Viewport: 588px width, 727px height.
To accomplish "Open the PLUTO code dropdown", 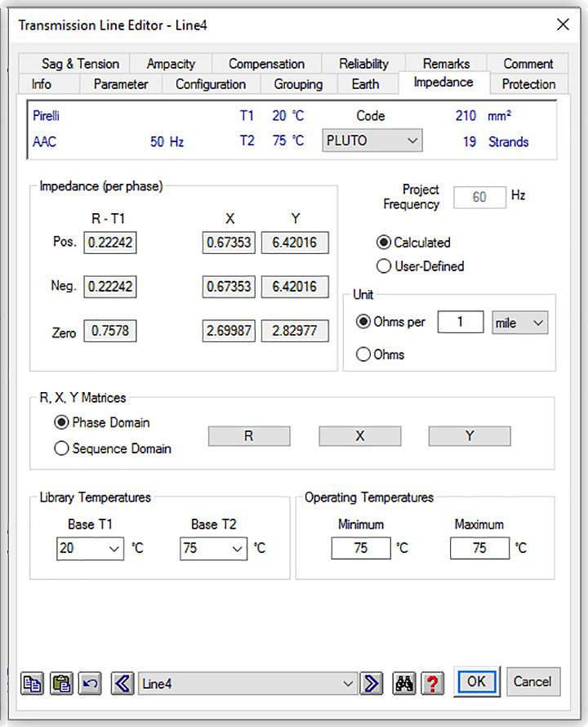I will pyautogui.click(x=372, y=140).
